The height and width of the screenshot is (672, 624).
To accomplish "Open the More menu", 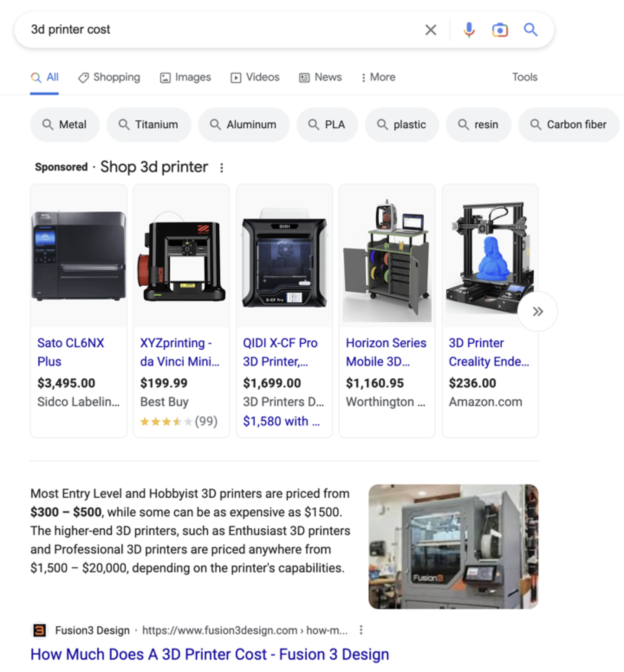I will click(378, 77).
